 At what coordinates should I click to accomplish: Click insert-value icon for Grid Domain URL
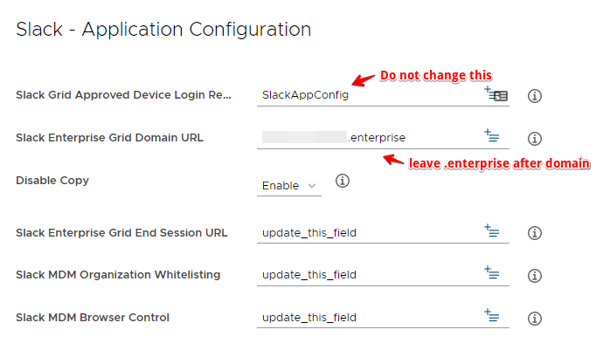(491, 135)
